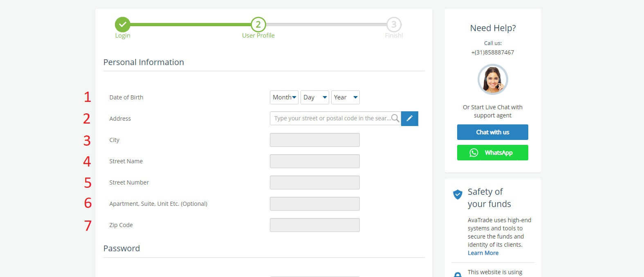The image size is (644, 277).
Task: Expand the Year dropdown for date of birth
Action: 346,97
